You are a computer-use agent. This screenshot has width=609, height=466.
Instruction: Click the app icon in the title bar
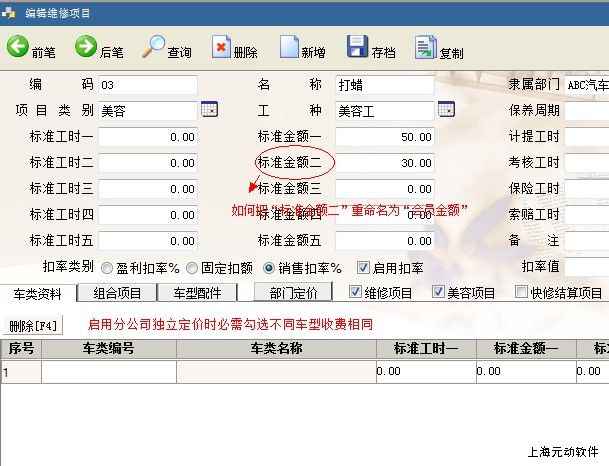tap(11, 11)
